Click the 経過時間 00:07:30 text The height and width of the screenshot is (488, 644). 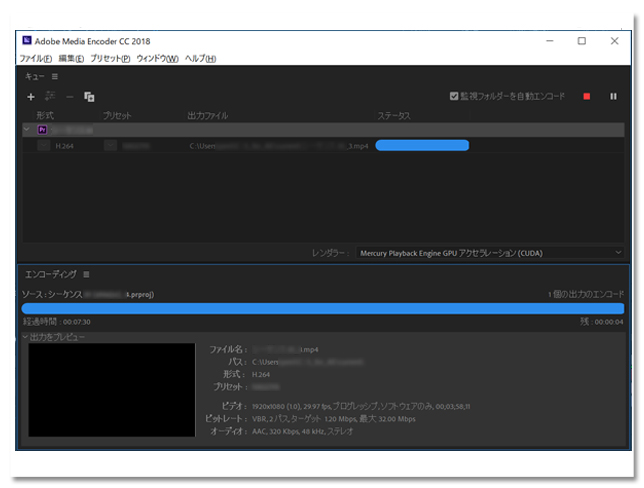[x=57, y=322]
